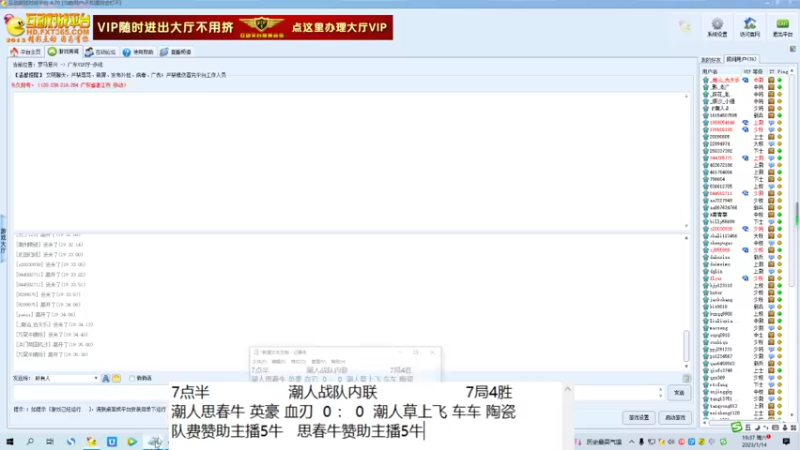The image size is (800, 450).
Task: Open the send-to recipient dropdown
Action: tap(66, 378)
